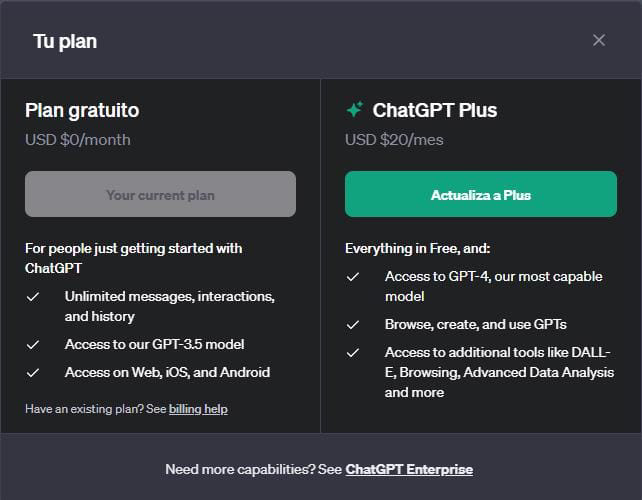This screenshot has width=642, height=500.
Task: Click the USD $20/mes price label
Action: pyautogui.click(x=394, y=139)
